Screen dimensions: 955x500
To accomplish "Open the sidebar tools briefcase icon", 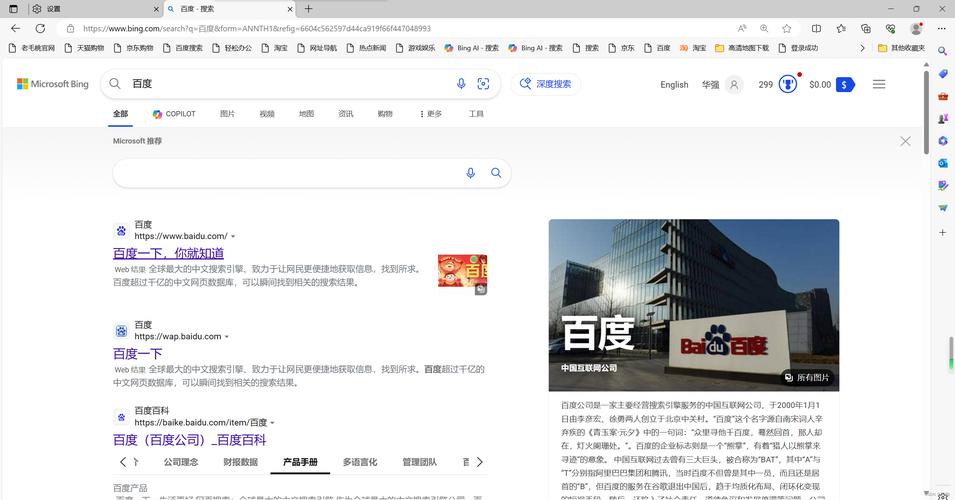I will pyautogui.click(x=943, y=96).
